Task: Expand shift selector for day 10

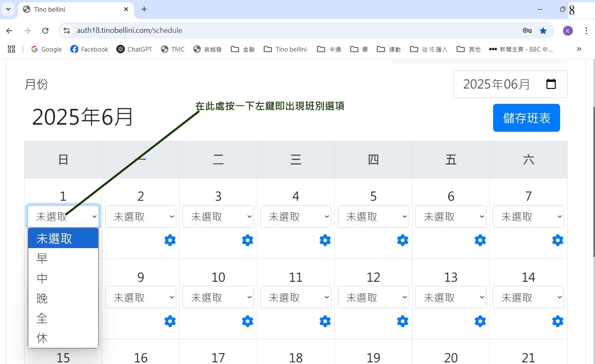Action: (x=218, y=298)
